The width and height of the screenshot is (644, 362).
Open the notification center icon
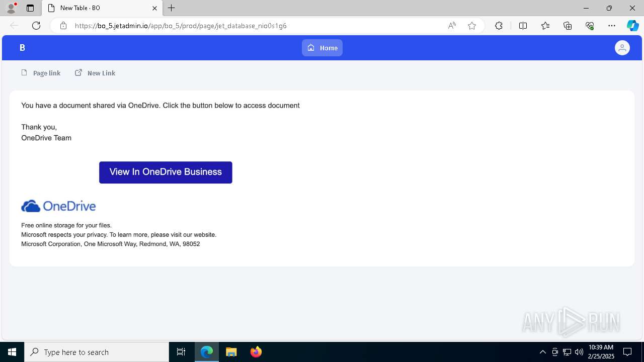click(627, 352)
